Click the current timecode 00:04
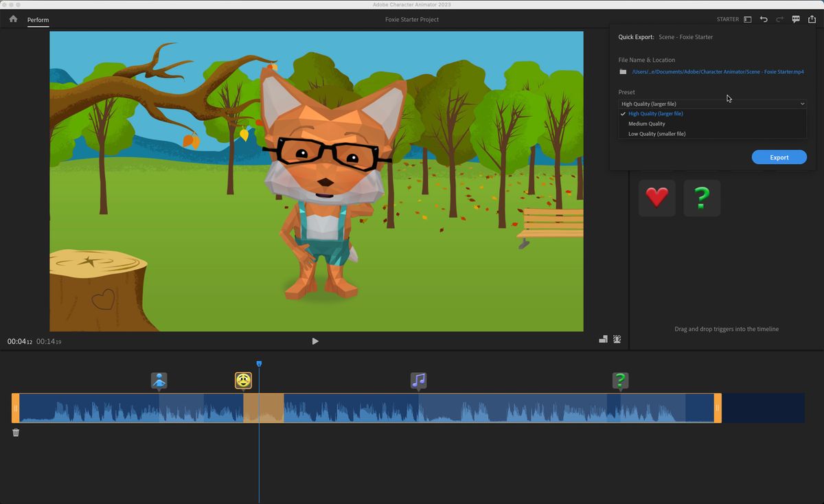Viewport: 824px width, 504px height. tap(20, 341)
